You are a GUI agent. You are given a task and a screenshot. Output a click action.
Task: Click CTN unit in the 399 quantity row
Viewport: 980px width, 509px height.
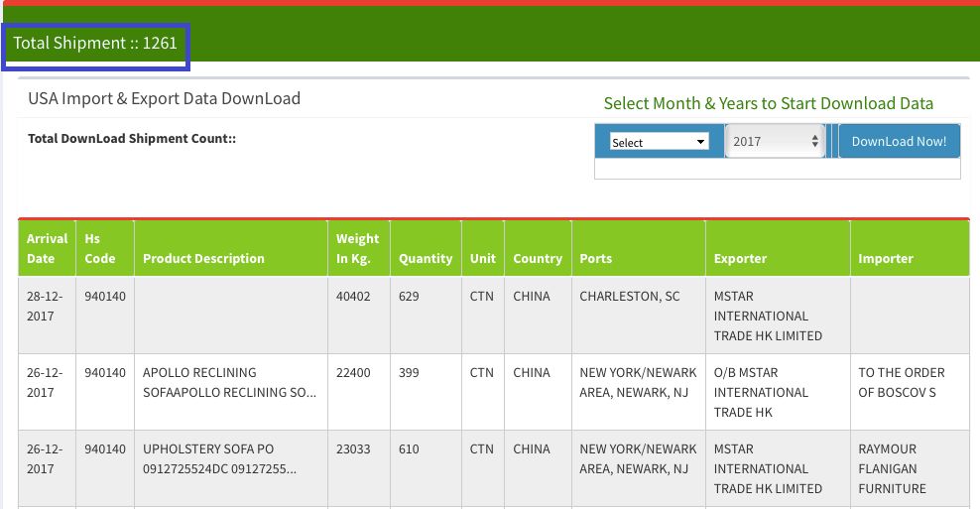click(x=482, y=373)
